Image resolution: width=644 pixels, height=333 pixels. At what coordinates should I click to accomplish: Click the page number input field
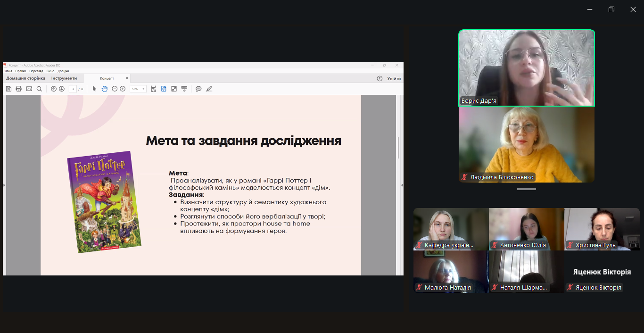pyautogui.click(x=73, y=89)
